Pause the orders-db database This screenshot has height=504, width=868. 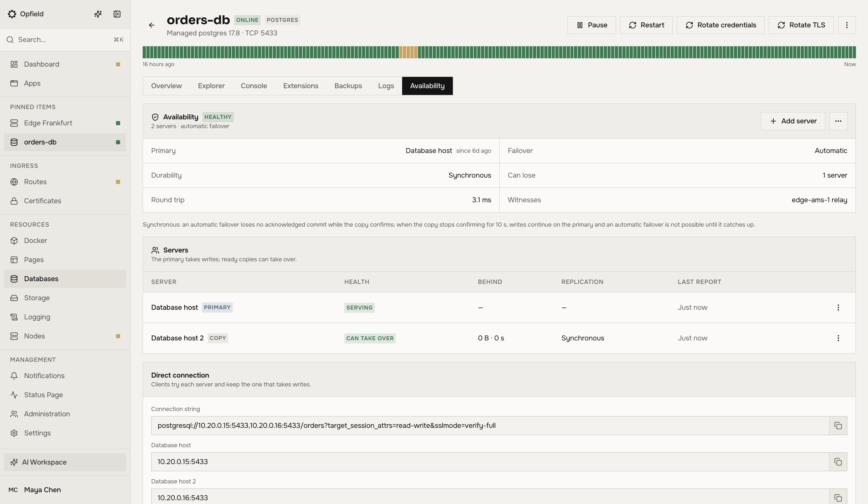pos(591,25)
